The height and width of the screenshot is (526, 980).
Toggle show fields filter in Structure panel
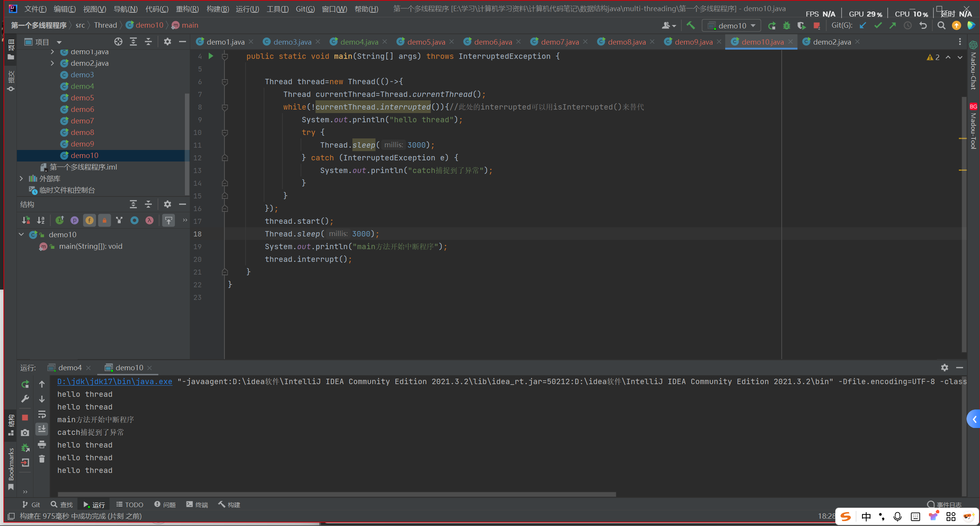89,220
